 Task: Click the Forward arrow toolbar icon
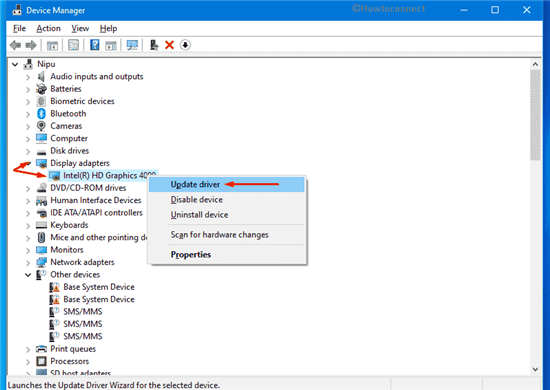(x=31, y=45)
